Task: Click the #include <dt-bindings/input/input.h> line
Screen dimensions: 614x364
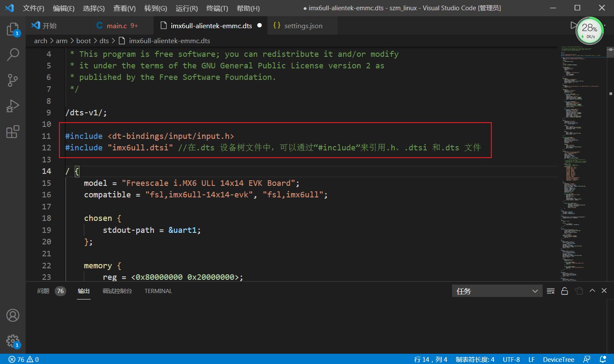Action: pos(150,136)
